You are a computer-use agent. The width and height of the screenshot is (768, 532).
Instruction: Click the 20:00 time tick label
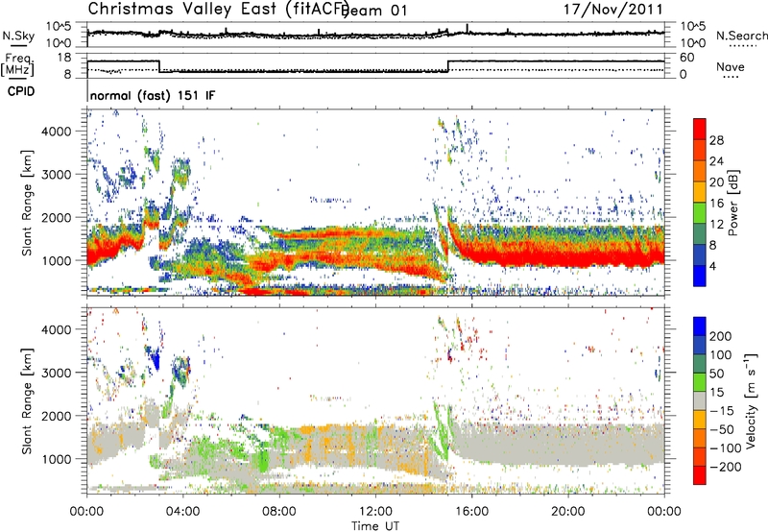tap(567, 512)
